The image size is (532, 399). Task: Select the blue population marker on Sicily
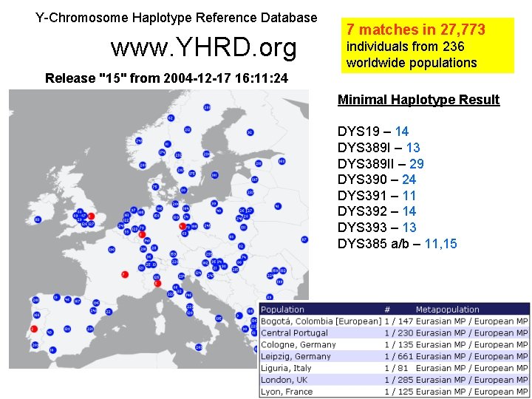pos(199,347)
